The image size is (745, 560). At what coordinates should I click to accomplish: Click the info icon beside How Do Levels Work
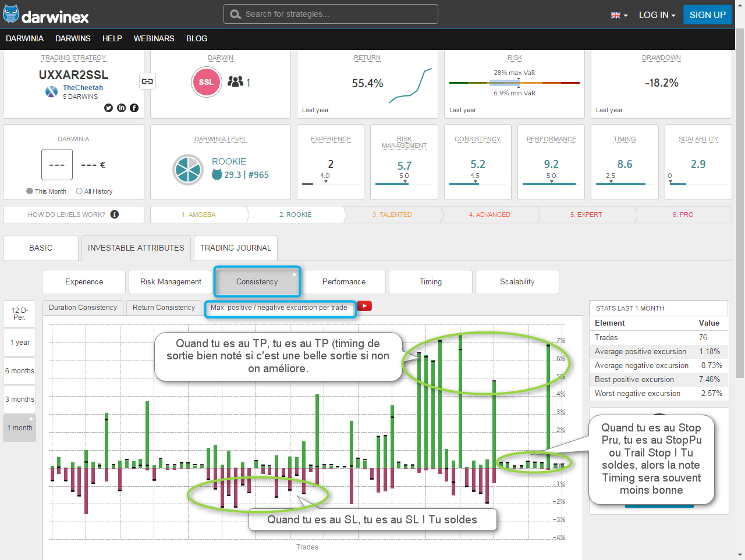pyautogui.click(x=115, y=215)
